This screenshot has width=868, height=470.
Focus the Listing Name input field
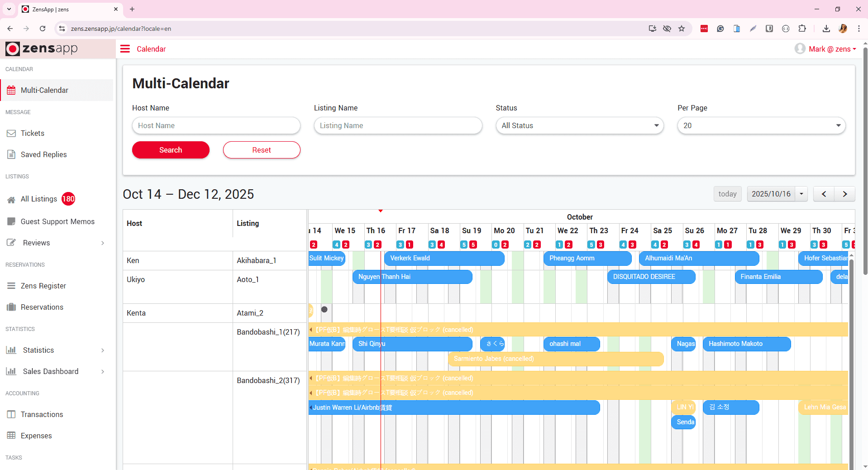click(398, 125)
